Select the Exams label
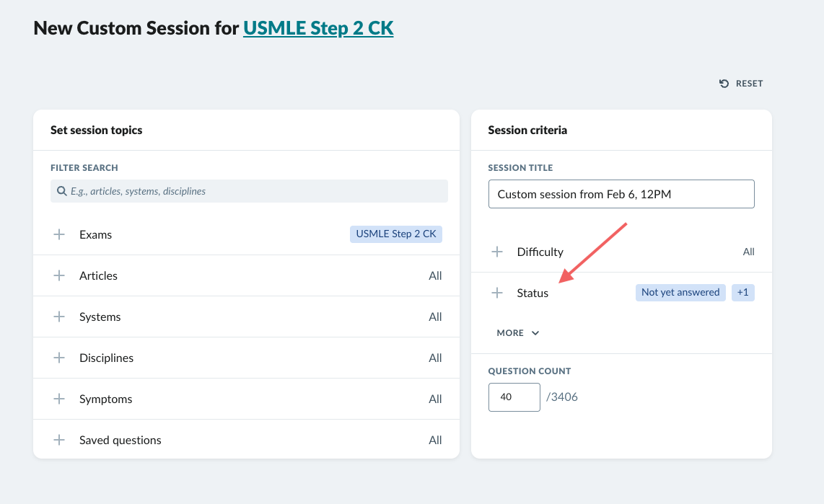The width and height of the screenshot is (824, 504). [x=96, y=234]
